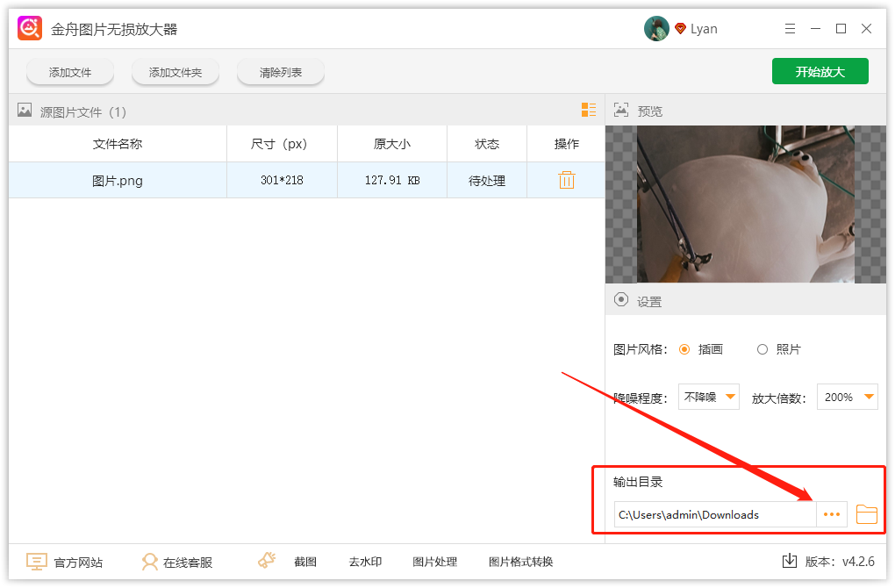This screenshot has width=895, height=588.
Task: Click the 原大小 column header
Action: (392, 144)
